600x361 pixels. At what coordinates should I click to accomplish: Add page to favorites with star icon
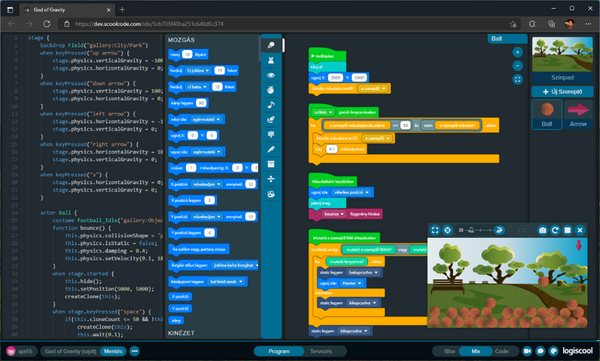pos(513,24)
